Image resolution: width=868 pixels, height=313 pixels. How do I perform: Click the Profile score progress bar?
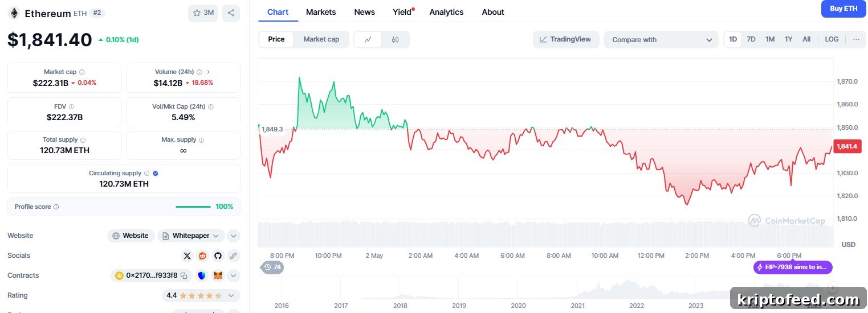193,207
